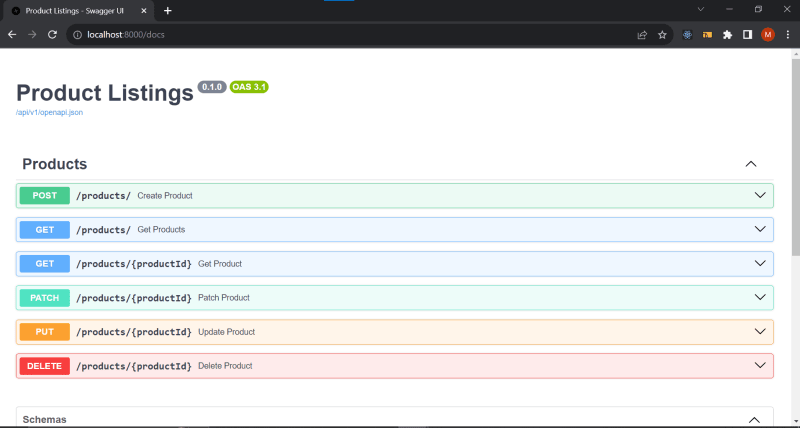The width and height of the screenshot is (800, 428).
Task: Click the 'Create Product' summary text
Action: click(165, 196)
